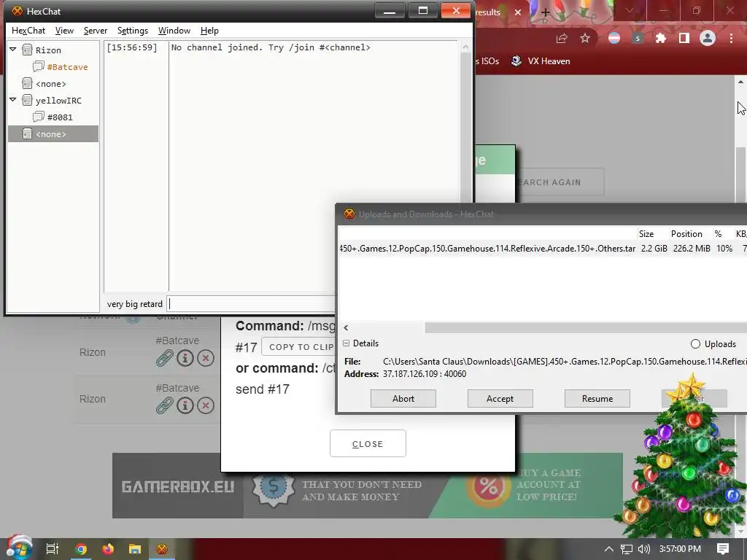Open the VX Heaven bookmark
This screenshot has height=560, width=747.
541,61
